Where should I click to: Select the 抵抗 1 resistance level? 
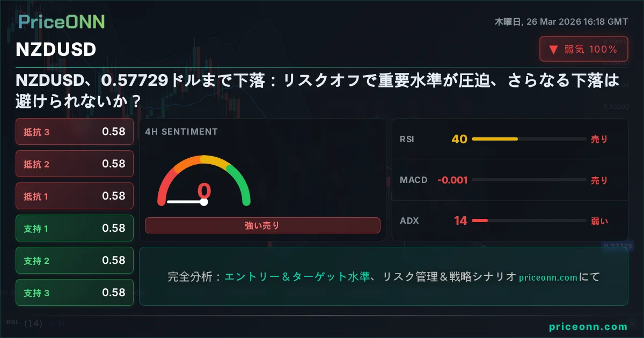[x=75, y=196]
